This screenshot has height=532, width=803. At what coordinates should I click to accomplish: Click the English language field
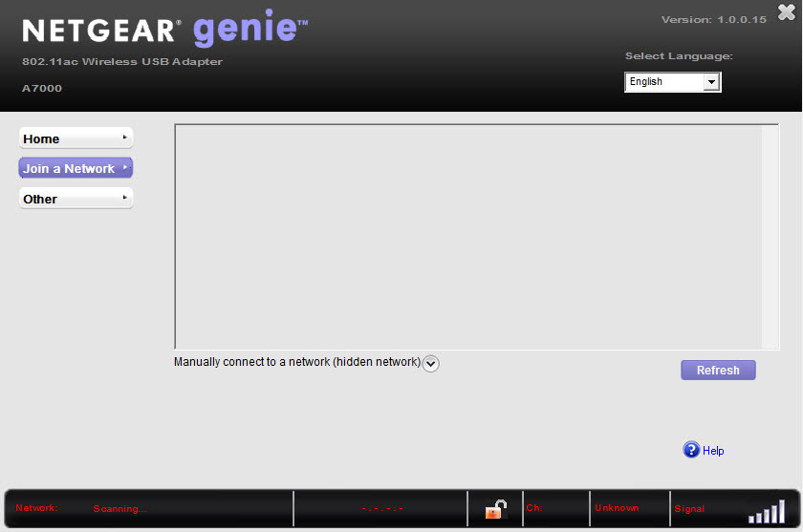click(x=664, y=82)
